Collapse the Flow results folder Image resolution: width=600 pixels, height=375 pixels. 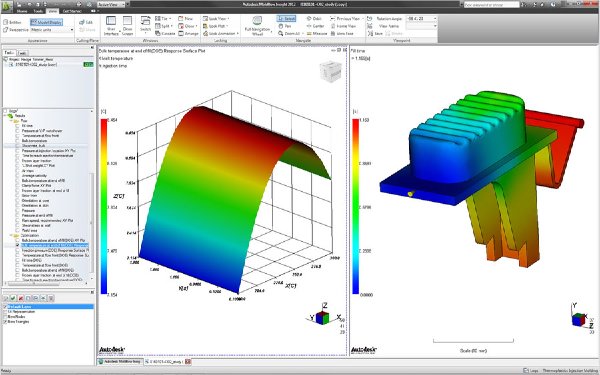coord(11,121)
